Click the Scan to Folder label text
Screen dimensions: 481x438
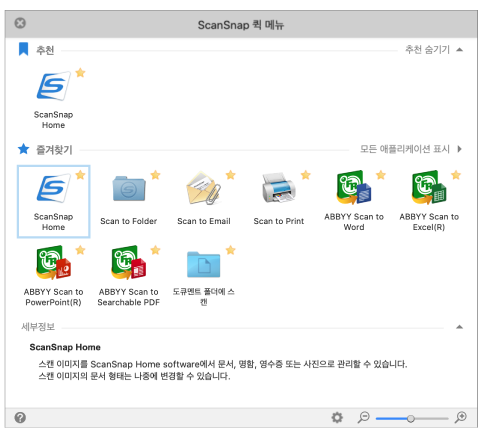129,221
